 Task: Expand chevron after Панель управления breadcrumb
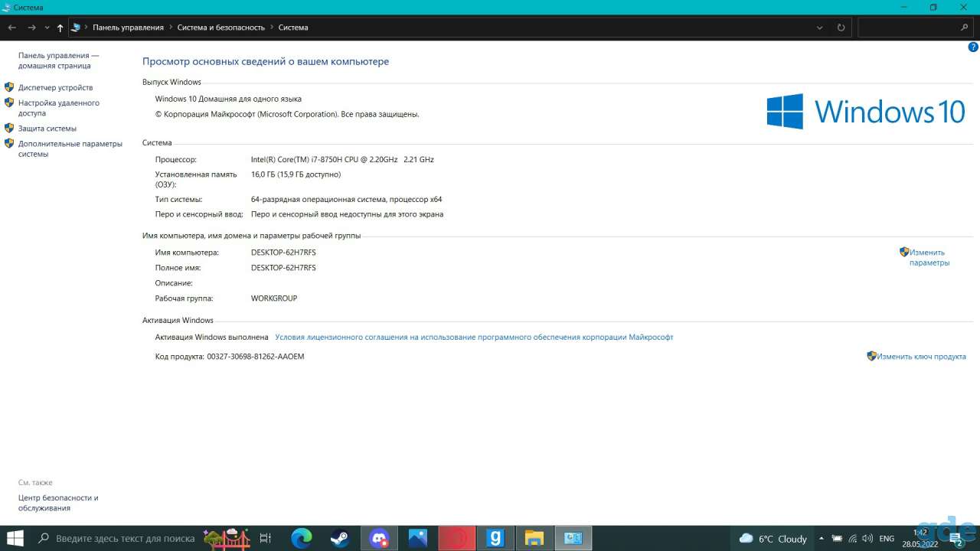pyautogui.click(x=170, y=28)
